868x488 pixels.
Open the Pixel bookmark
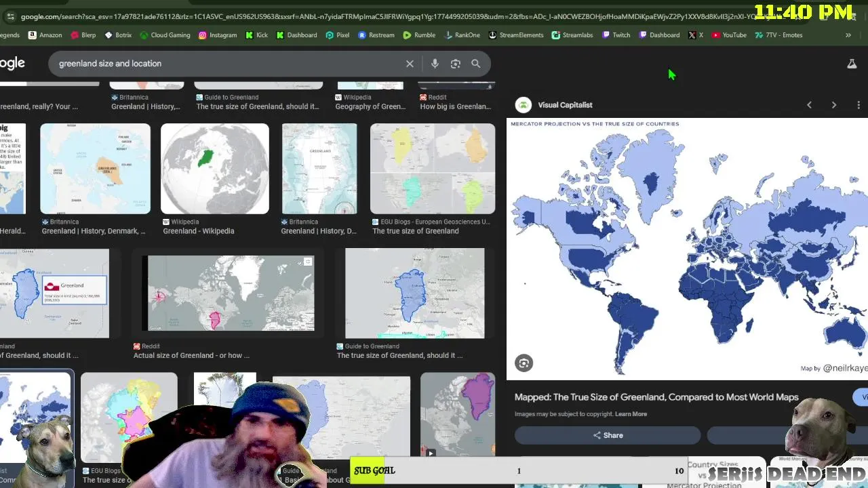click(x=337, y=35)
